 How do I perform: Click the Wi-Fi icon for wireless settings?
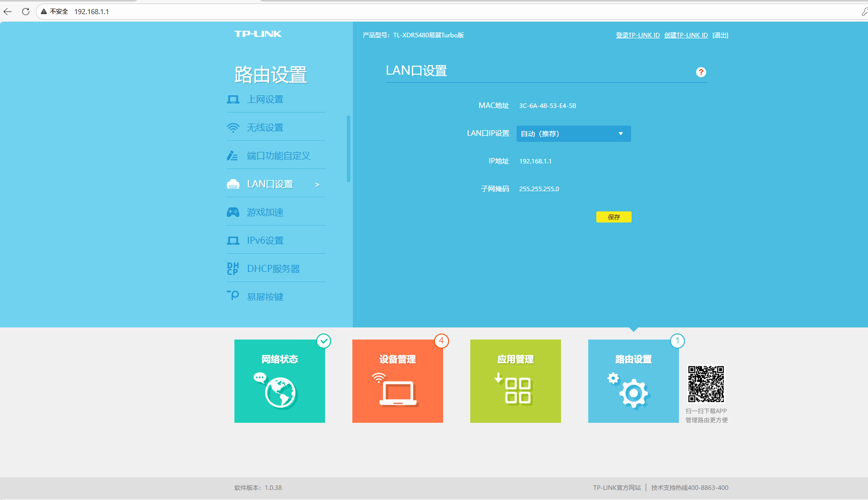click(x=233, y=128)
